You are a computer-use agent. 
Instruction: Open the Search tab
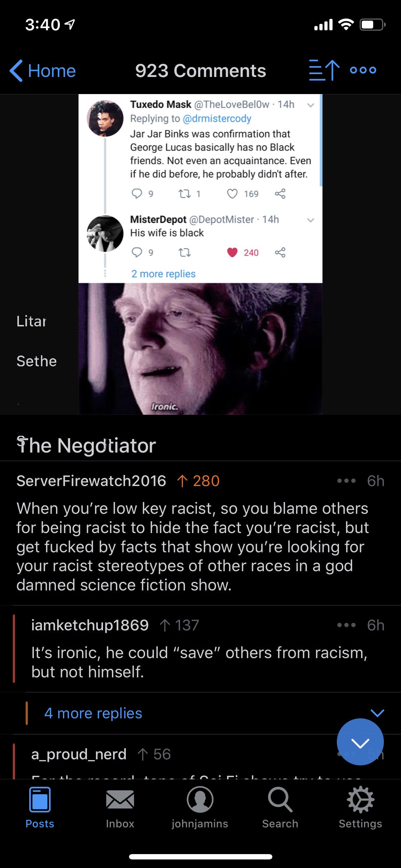click(x=280, y=808)
